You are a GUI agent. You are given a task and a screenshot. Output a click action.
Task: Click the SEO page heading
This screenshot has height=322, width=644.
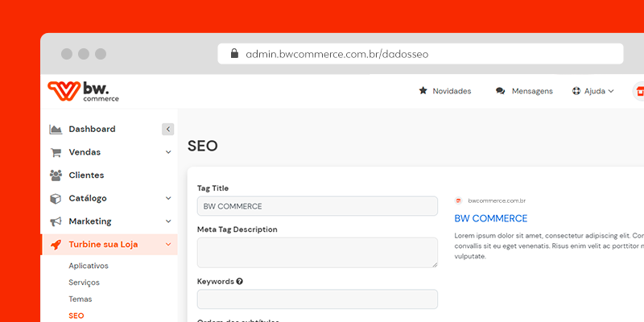coord(203,146)
